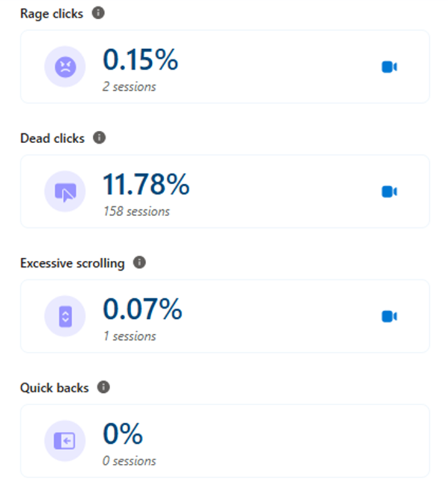The width and height of the screenshot is (448, 480).
Task: Click the scroll arrows Excessive scrolling icon
Action: [x=65, y=316]
